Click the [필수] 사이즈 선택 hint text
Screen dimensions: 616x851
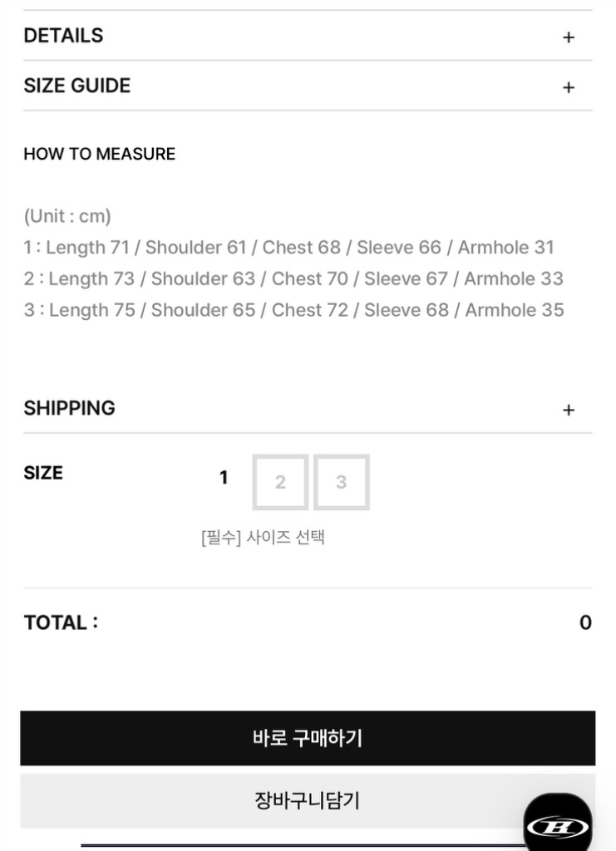pos(263,537)
